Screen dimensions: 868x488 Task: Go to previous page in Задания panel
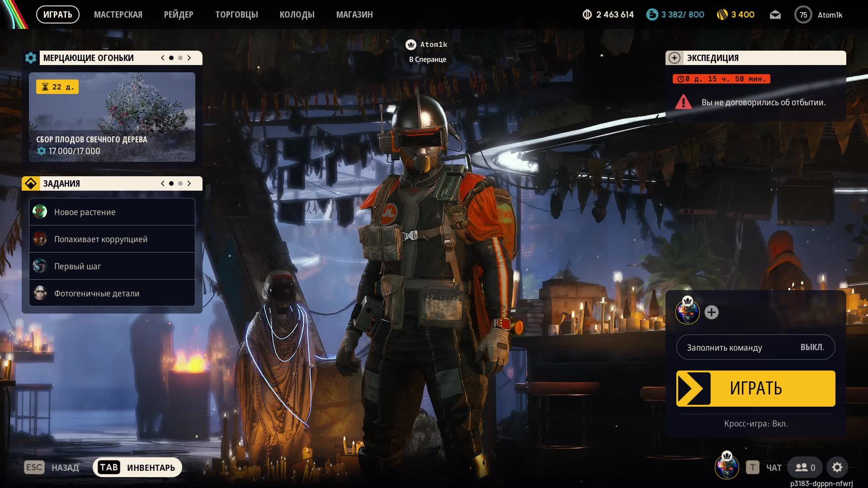coord(163,183)
